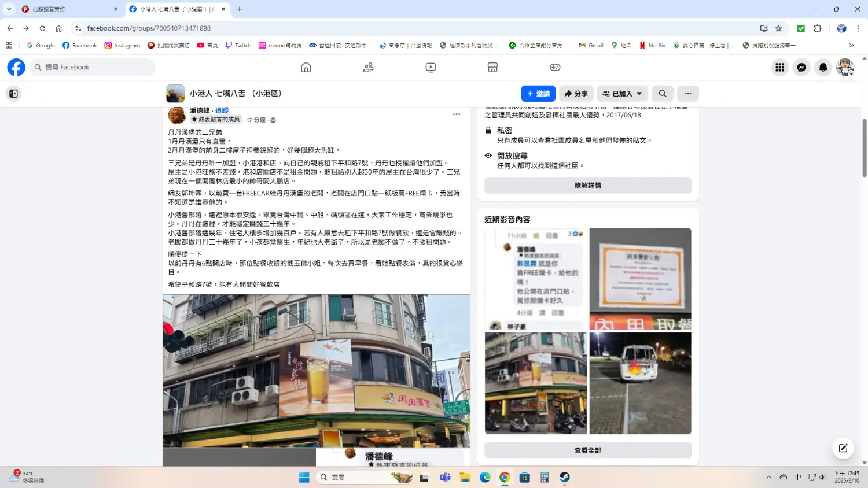Open the notifications bell

tap(822, 67)
